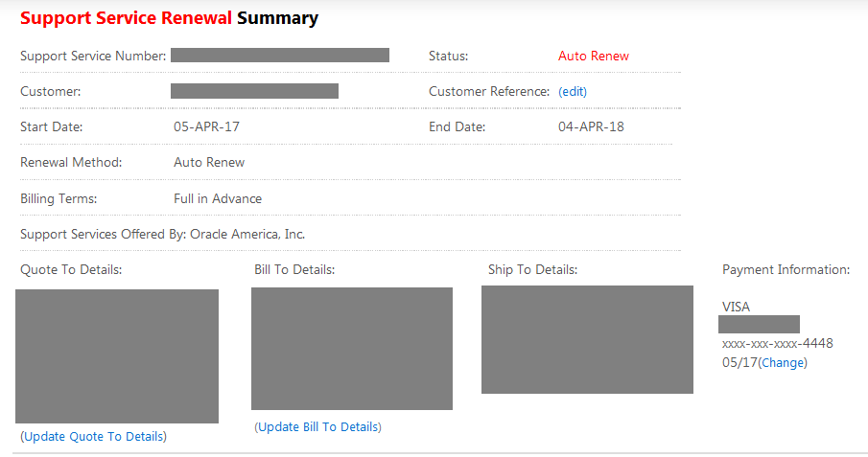
Task: Click the redacted Quote To Details block
Action: coord(117,356)
